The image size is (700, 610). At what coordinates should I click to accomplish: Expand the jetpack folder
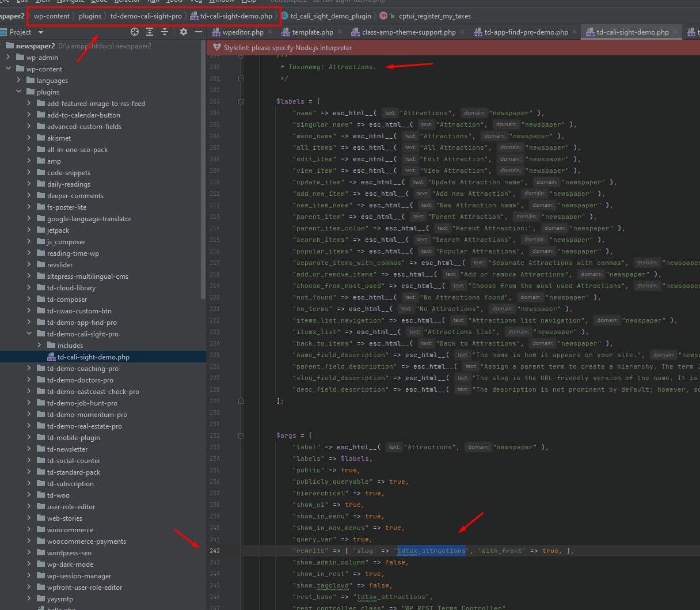[29, 230]
